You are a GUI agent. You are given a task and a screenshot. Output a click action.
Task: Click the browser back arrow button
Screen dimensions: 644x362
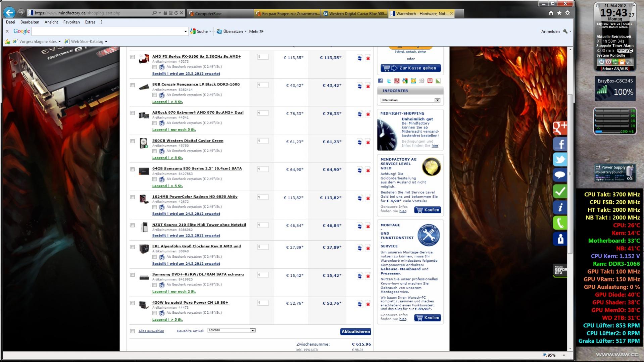coord(9,13)
